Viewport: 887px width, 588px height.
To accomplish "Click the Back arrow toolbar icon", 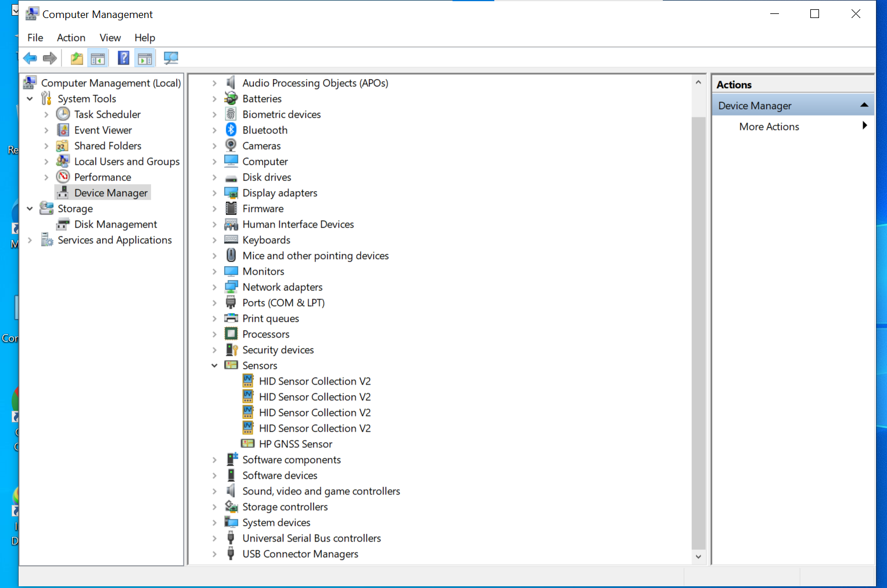I will (x=30, y=58).
